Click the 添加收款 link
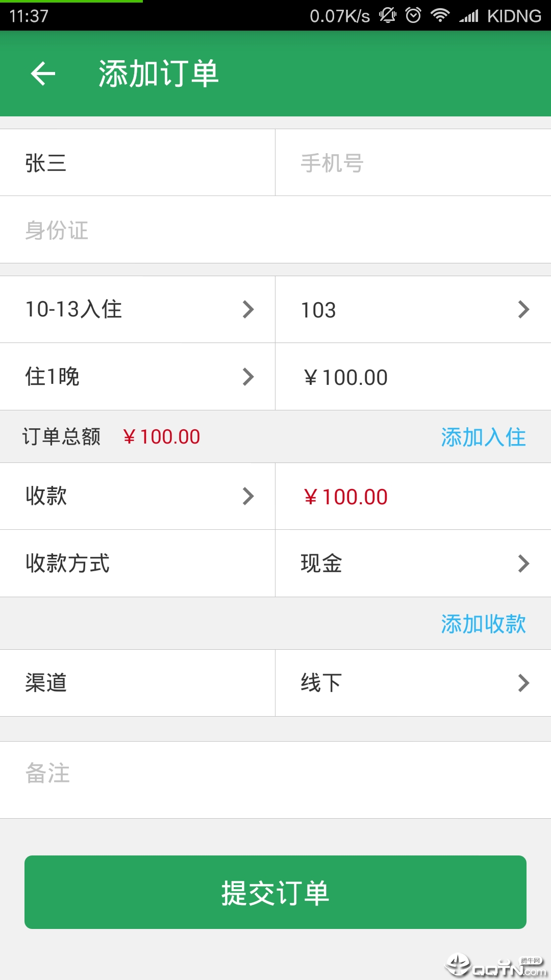Viewport: 551px width, 980px height. (483, 624)
